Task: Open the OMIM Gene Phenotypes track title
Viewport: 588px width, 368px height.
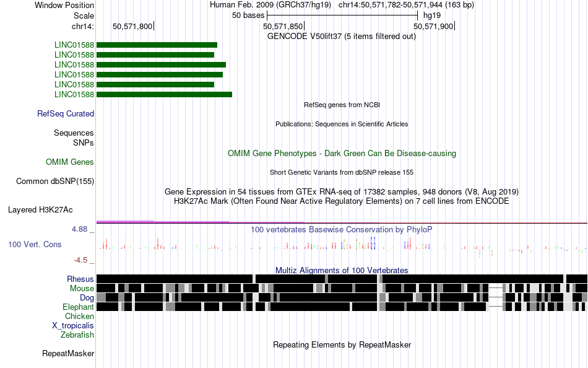Action: click(x=342, y=153)
